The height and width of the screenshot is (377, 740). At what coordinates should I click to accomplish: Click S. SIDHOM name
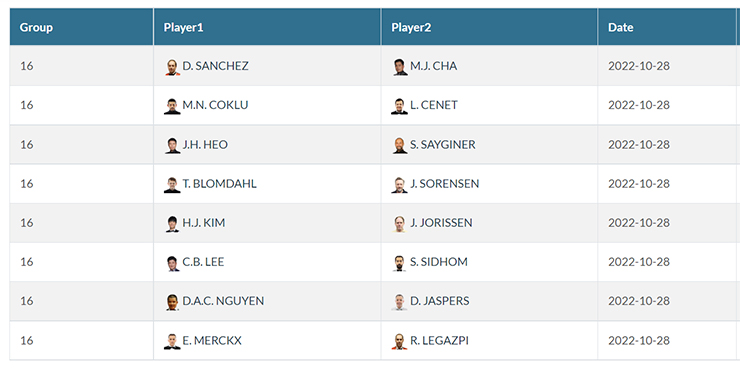[439, 262]
